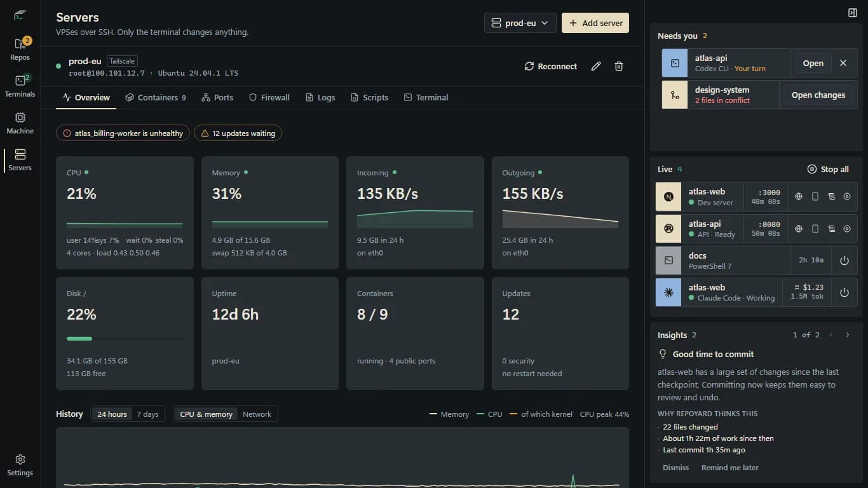Screen dimensions: 868x488
Task: Select the Firewall tab
Action: pos(269,98)
